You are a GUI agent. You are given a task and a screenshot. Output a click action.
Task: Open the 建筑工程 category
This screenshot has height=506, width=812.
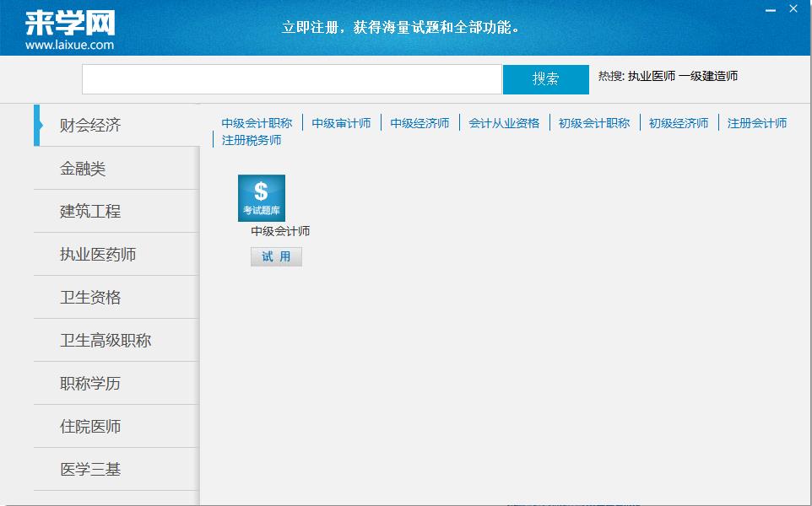point(117,211)
